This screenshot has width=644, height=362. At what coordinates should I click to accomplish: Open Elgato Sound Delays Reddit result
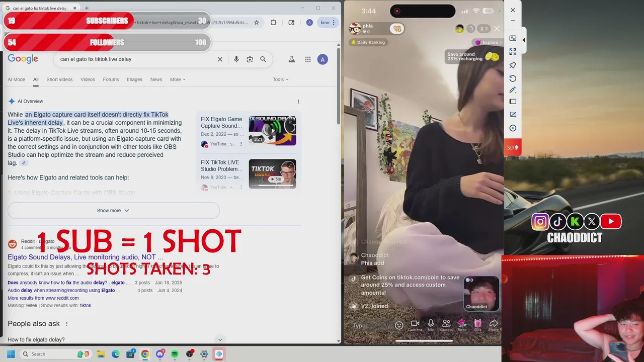click(x=85, y=257)
